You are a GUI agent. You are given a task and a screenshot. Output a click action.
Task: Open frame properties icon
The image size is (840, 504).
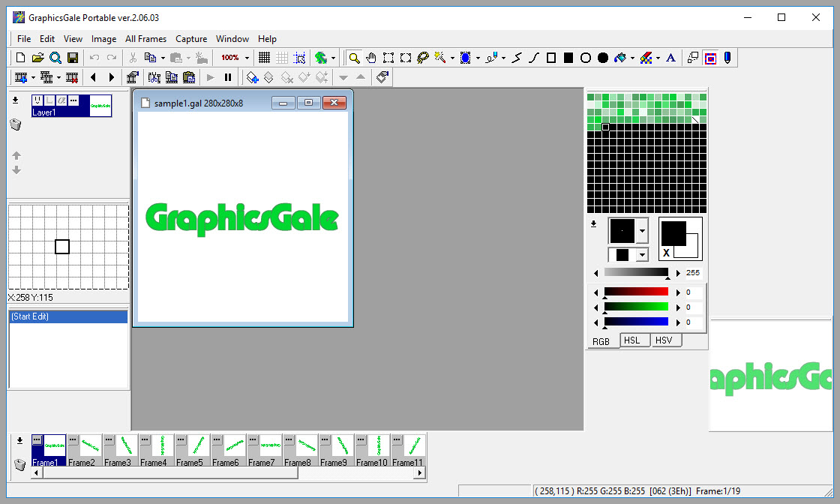pyautogui.click(x=132, y=78)
